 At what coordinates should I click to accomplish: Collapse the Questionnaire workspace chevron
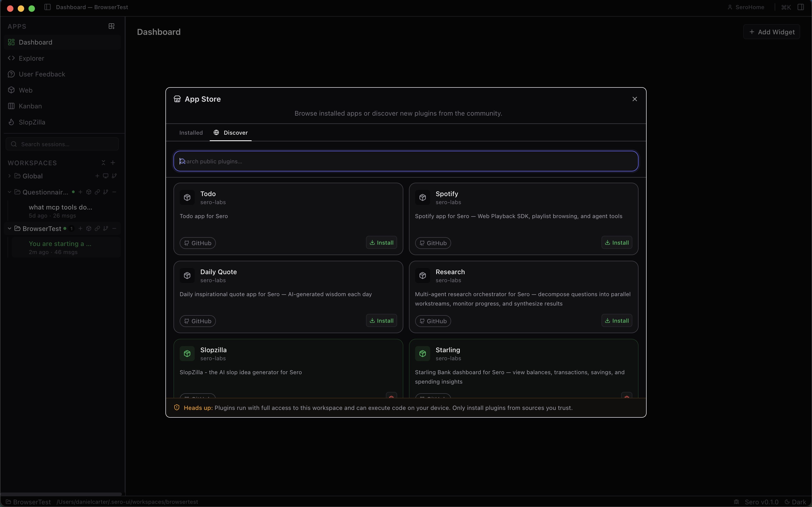tap(9, 192)
